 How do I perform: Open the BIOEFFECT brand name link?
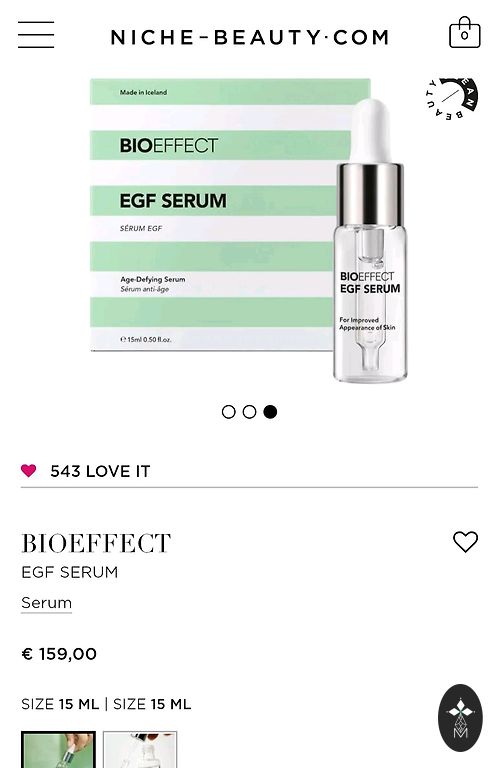tap(96, 543)
